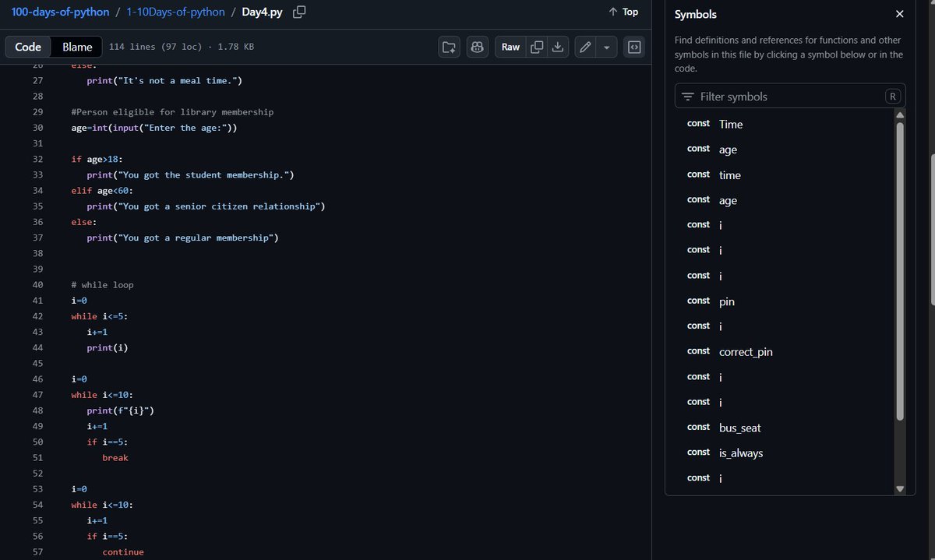Click the 'Enter the age:' input line

click(154, 128)
